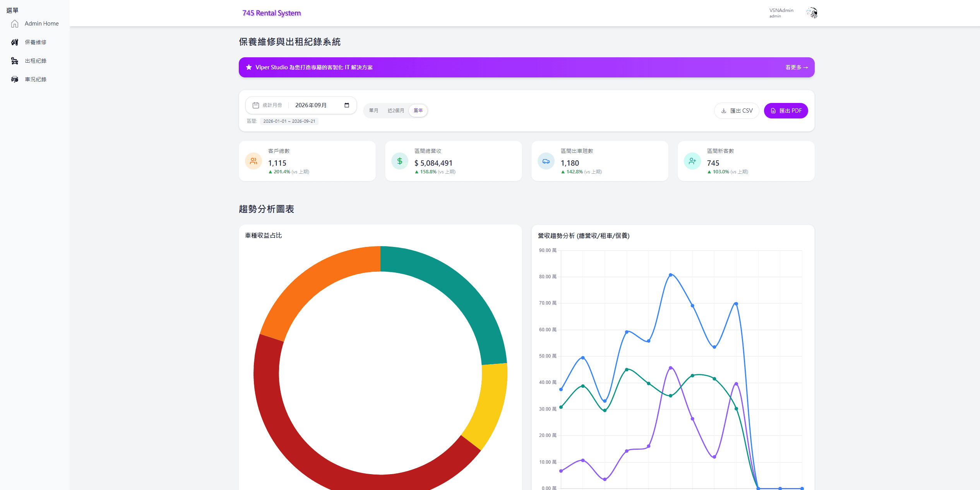Click the 保養維修 wrench-car icon
The width and height of the screenshot is (980, 490).
[x=15, y=42]
